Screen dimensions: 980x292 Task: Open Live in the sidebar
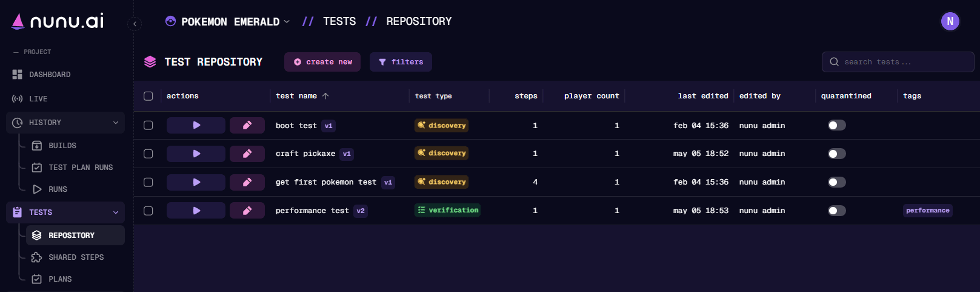point(65,98)
